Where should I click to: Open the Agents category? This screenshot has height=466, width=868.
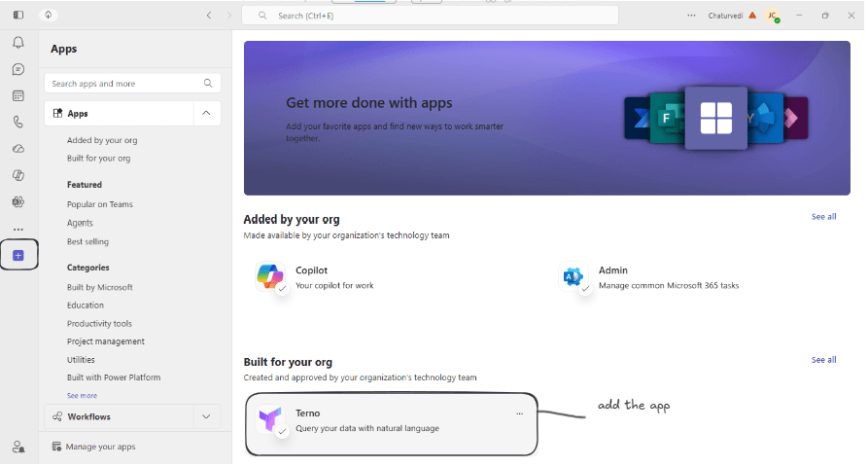click(80, 223)
